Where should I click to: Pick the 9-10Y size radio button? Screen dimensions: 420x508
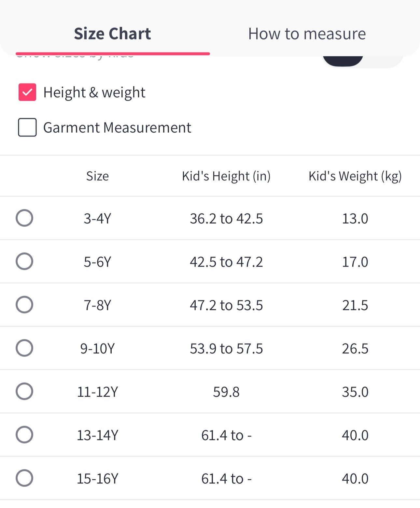24,348
